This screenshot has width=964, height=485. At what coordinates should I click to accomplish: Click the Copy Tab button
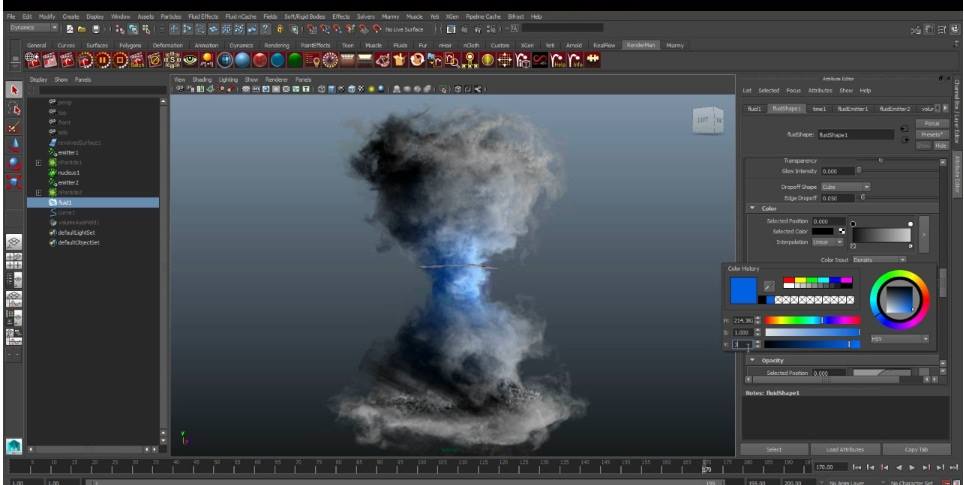[916, 449]
